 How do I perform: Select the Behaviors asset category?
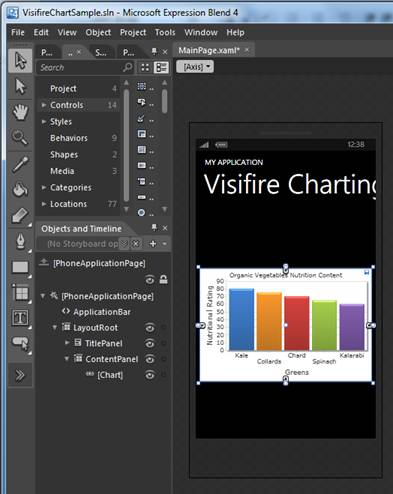coord(69,138)
